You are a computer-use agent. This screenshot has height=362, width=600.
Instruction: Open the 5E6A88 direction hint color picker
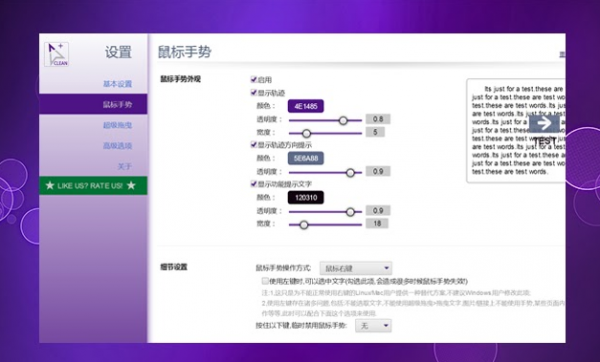pos(306,158)
